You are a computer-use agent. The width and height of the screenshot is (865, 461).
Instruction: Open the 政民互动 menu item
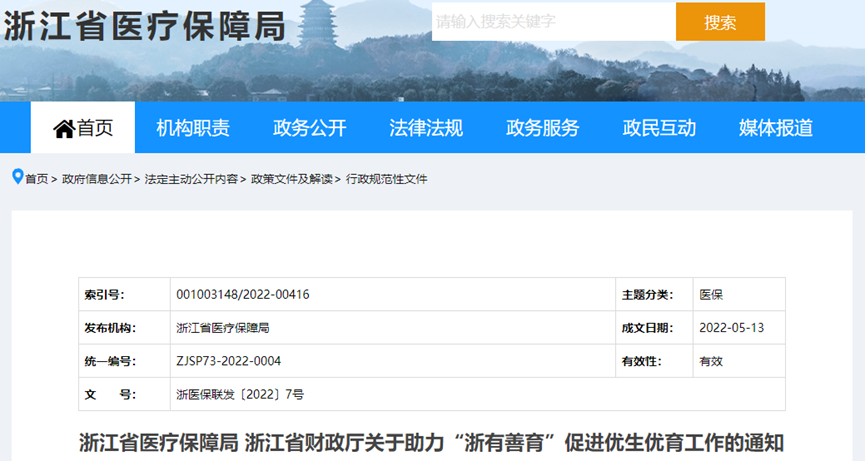coord(659,128)
